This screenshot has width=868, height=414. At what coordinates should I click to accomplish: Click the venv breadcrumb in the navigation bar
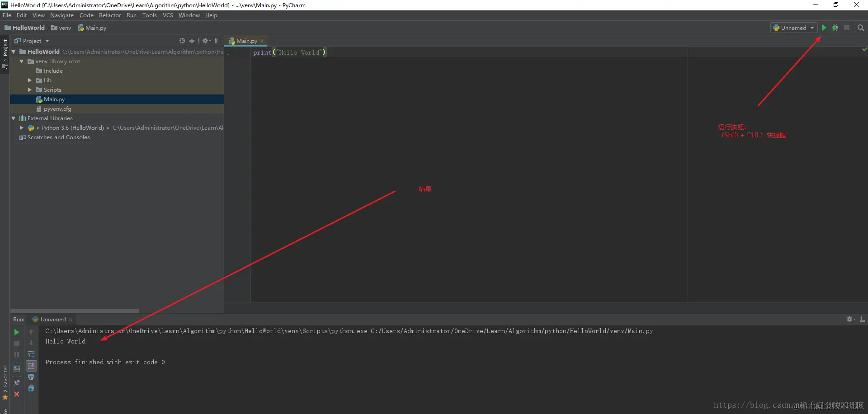point(61,28)
